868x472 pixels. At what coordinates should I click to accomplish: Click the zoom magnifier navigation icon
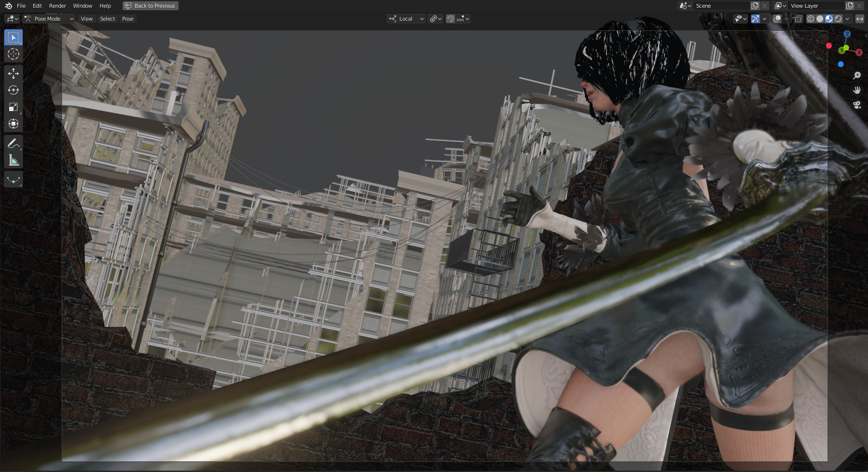[857, 76]
